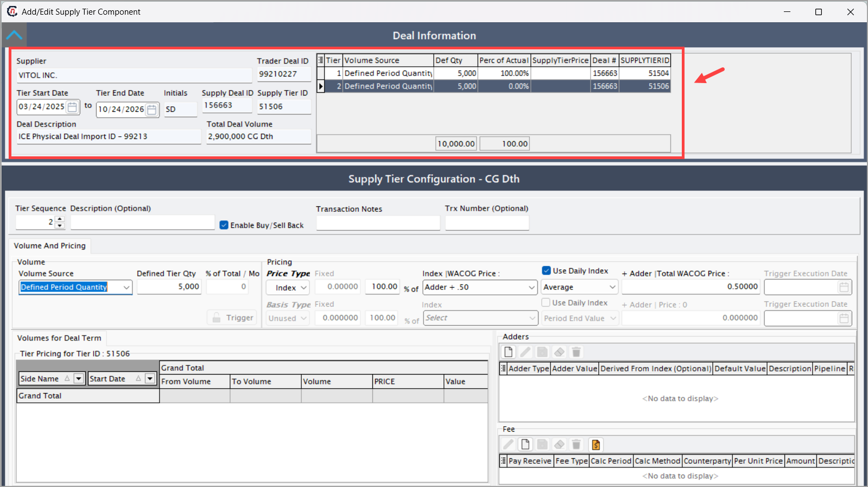Click the Pricing % of field showing 100.00
Viewport: 868px width, 487px height.
tap(383, 287)
